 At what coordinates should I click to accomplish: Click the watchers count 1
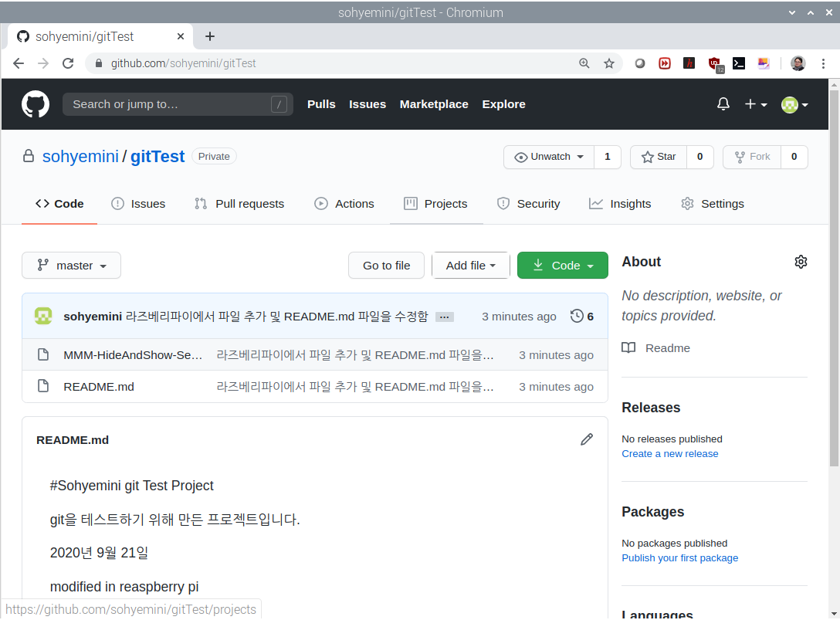[608, 157]
